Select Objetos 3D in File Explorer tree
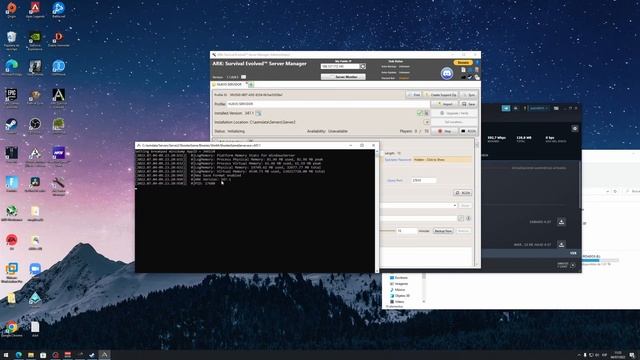The image size is (640, 360). 400,296
